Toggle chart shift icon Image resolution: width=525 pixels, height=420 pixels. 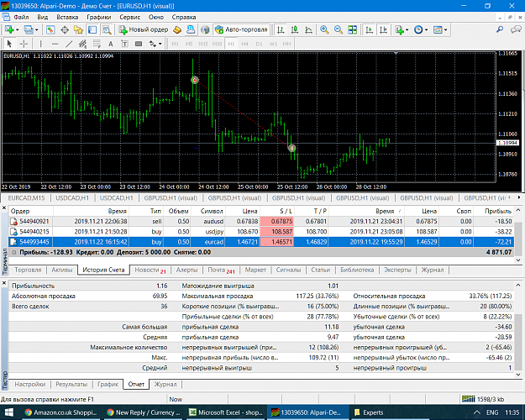[x=383, y=29]
